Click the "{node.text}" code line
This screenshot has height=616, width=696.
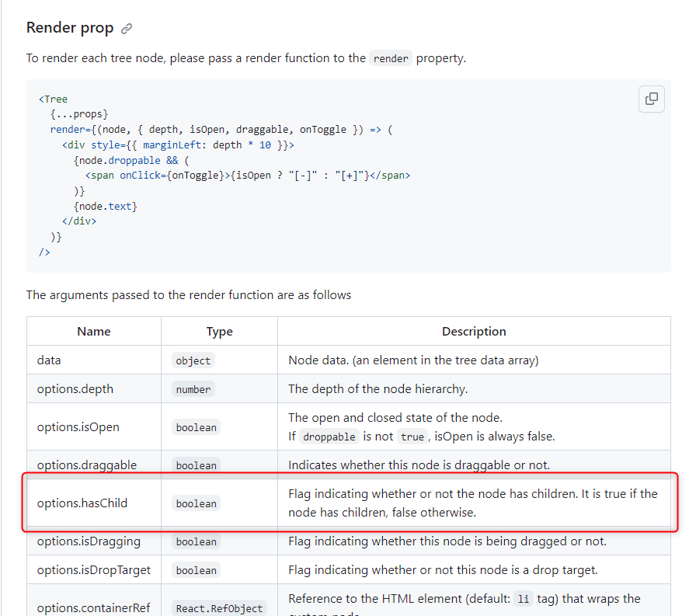click(x=106, y=207)
